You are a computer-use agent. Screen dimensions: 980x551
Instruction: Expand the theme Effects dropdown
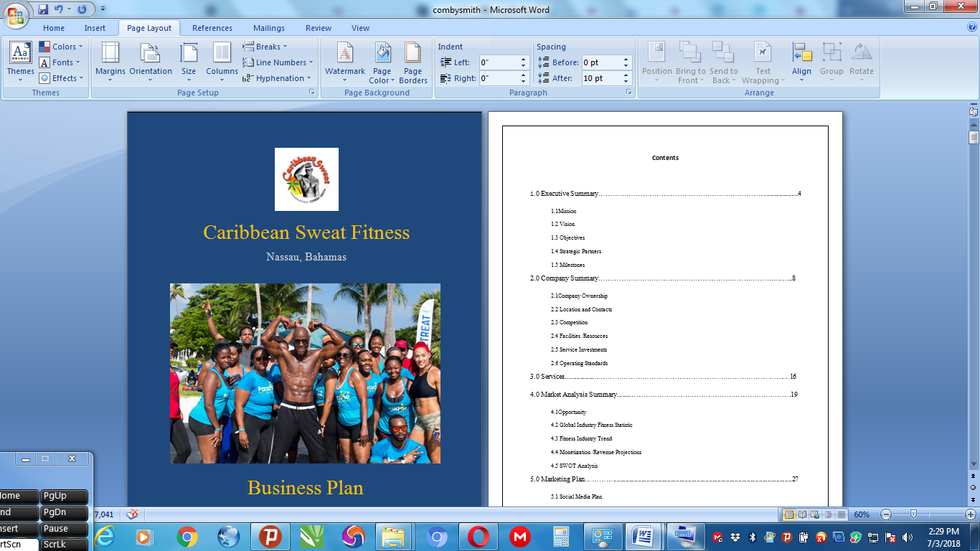[61, 78]
